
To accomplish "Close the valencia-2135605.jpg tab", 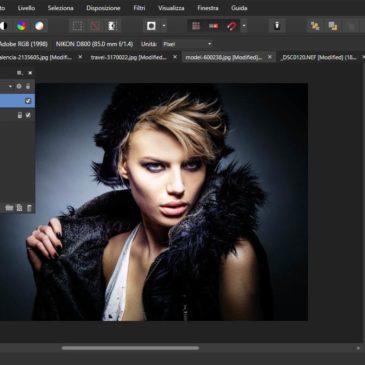I will coord(80,57).
